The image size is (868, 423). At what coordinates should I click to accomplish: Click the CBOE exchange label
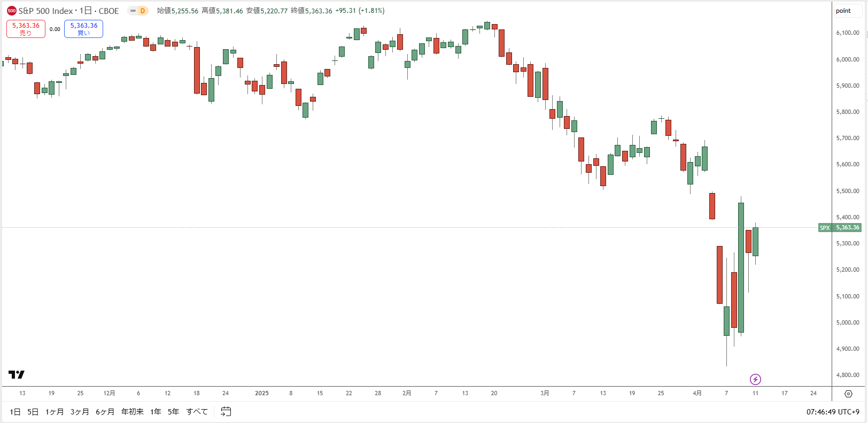point(109,11)
